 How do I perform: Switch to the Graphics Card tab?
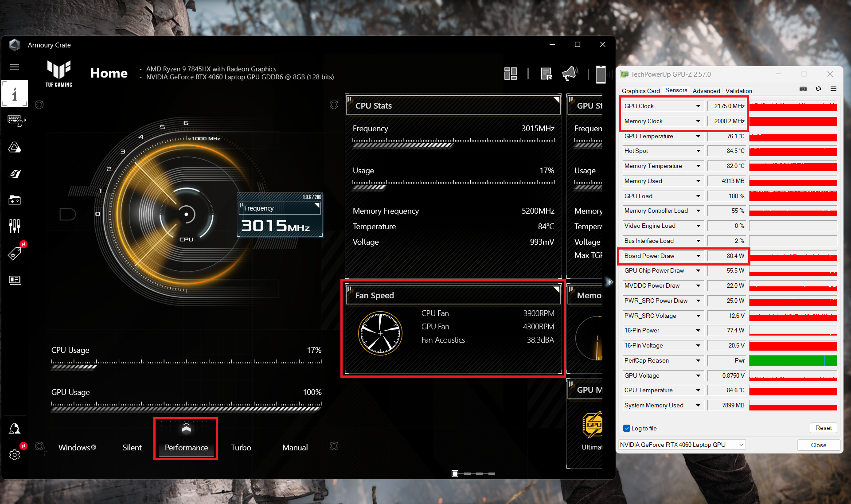pos(640,91)
